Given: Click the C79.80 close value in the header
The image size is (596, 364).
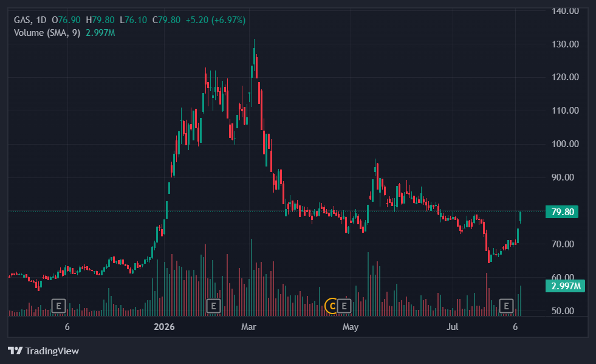Looking at the screenshot, I should 166,20.
